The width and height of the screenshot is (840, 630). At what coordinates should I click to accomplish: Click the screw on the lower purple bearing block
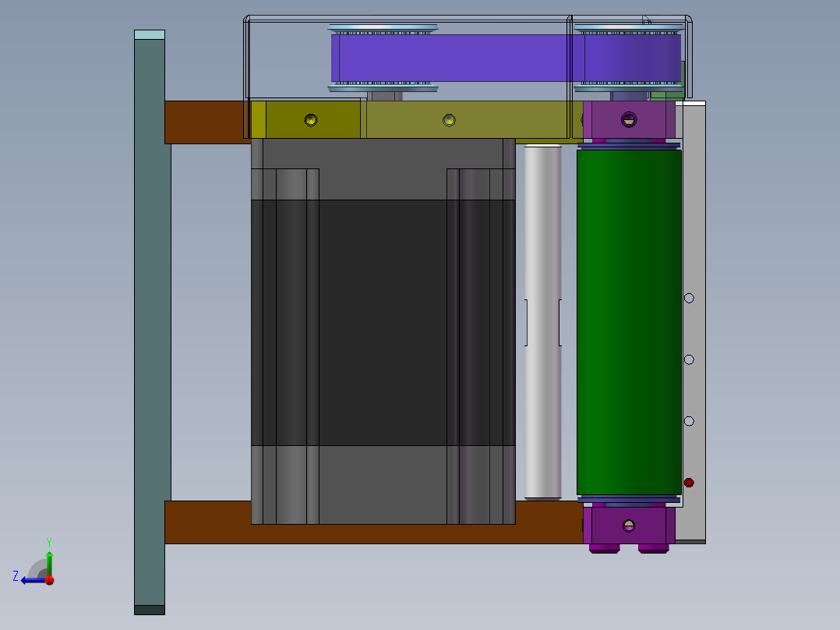(x=629, y=526)
